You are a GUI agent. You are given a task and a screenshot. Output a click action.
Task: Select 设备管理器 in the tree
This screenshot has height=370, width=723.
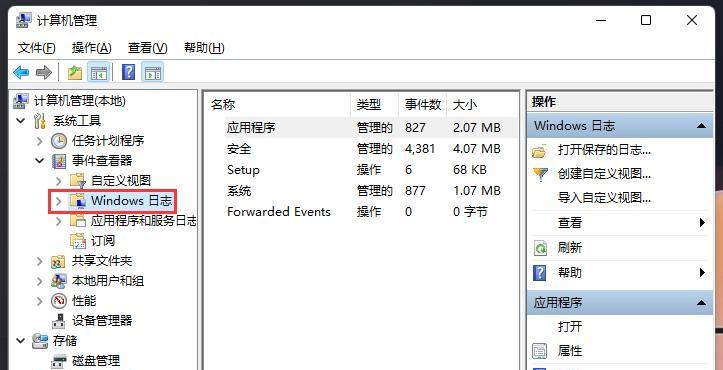pos(102,321)
